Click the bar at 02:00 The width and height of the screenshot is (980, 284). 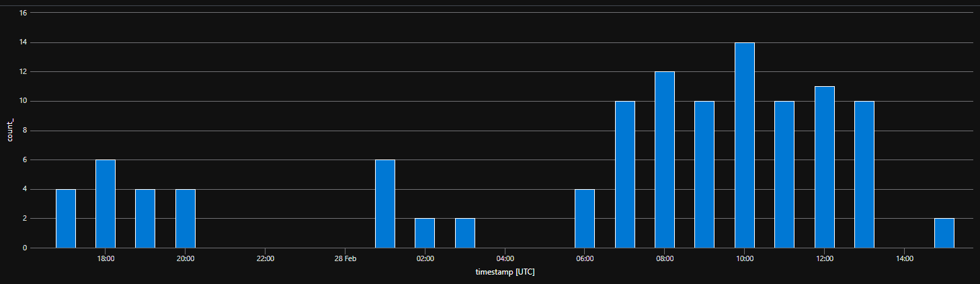[x=425, y=233]
